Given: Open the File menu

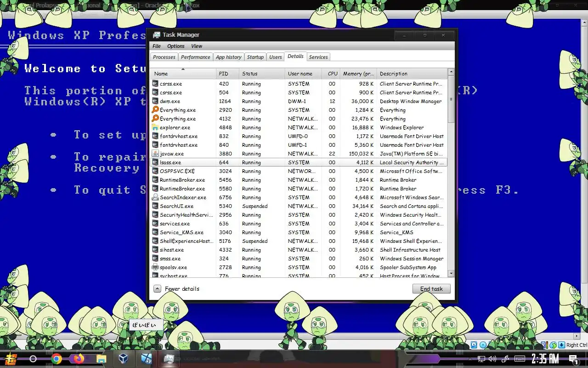Looking at the screenshot, I should coord(157,46).
